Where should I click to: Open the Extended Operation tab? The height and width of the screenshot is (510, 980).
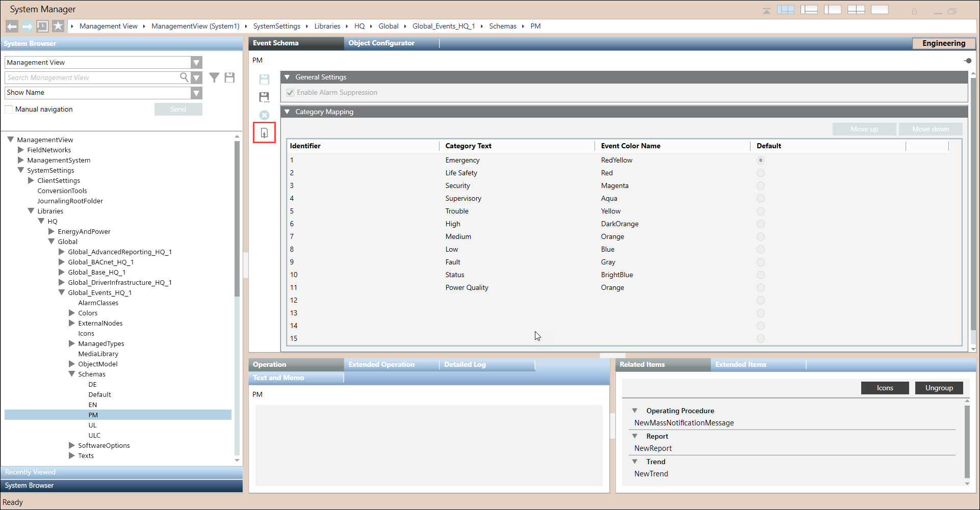pos(381,365)
